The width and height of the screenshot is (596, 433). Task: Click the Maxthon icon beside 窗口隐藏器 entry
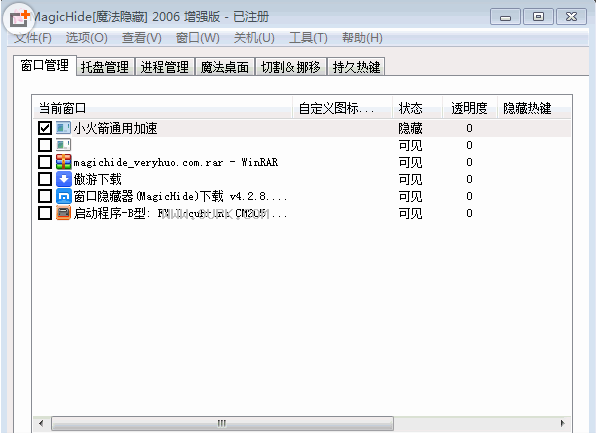click(63, 196)
